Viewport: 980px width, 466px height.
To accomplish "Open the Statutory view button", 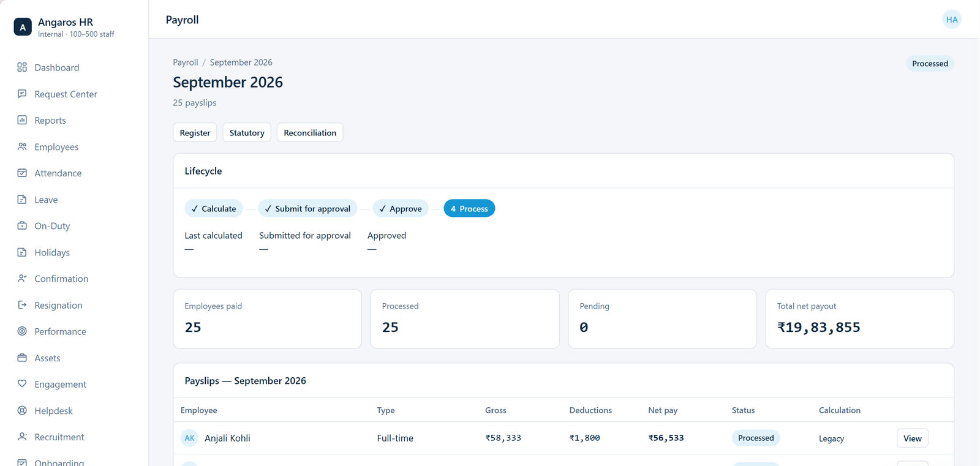I will click(247, 132).
